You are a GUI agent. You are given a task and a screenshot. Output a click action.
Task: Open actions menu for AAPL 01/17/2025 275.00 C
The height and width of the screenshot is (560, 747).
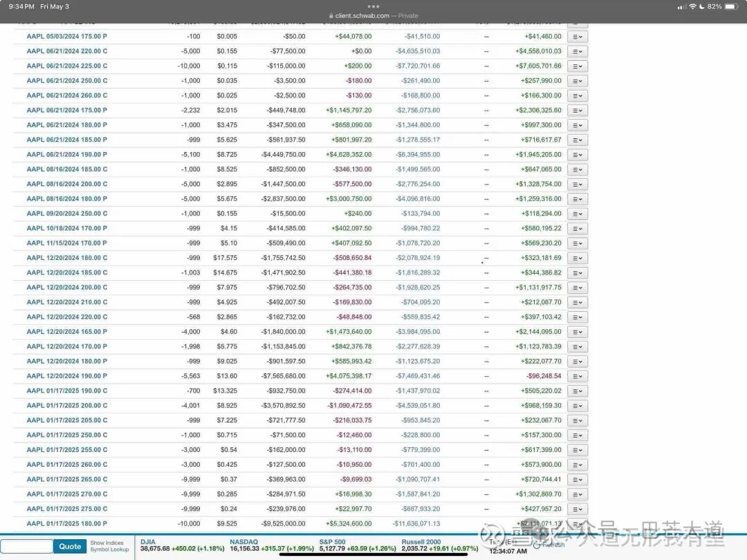pos(578,509)
